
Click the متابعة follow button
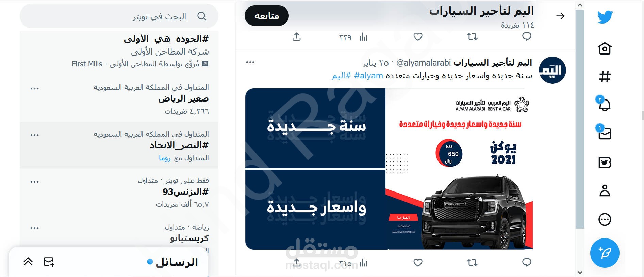coord(267,16)
